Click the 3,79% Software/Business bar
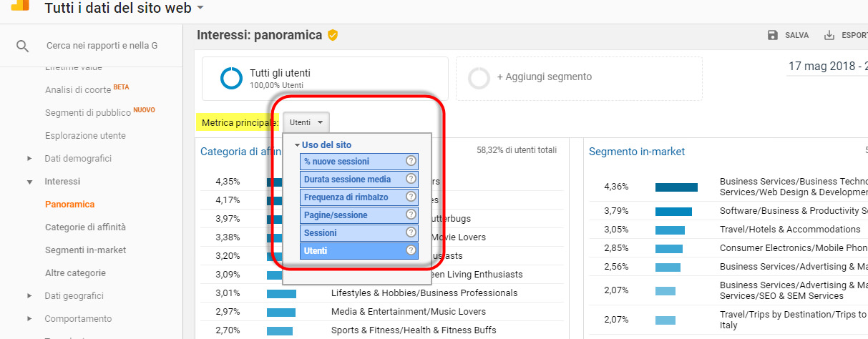Image resolution: width=868 pixels, height=339 pixels. (673, 211)
